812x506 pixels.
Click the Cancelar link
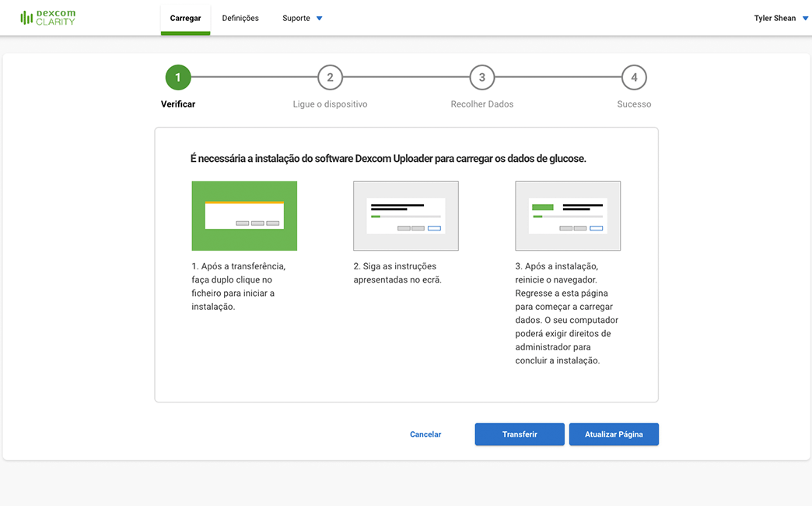pos(425,434)
